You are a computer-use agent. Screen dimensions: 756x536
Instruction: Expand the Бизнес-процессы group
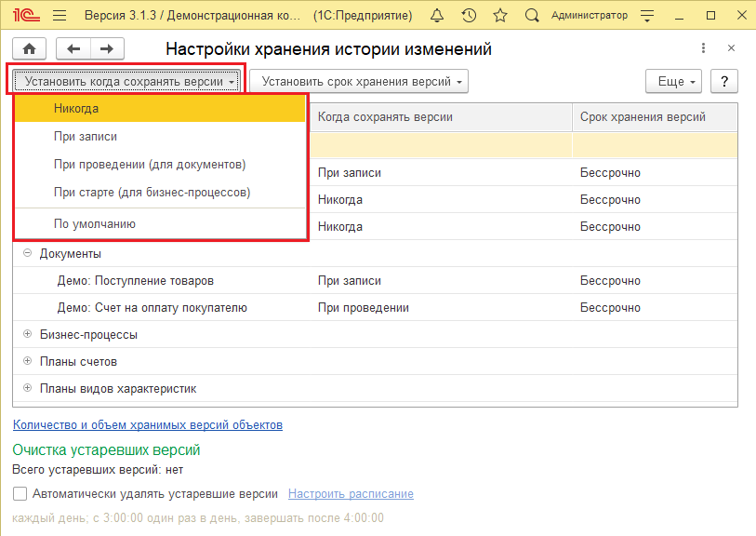[x=28, y=334]
